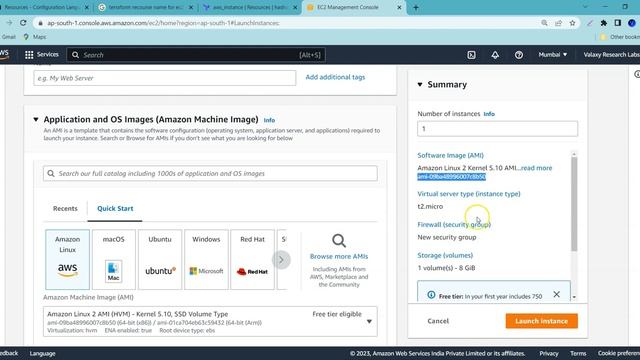
Task: Open a new browser tab
Action: 416,7
